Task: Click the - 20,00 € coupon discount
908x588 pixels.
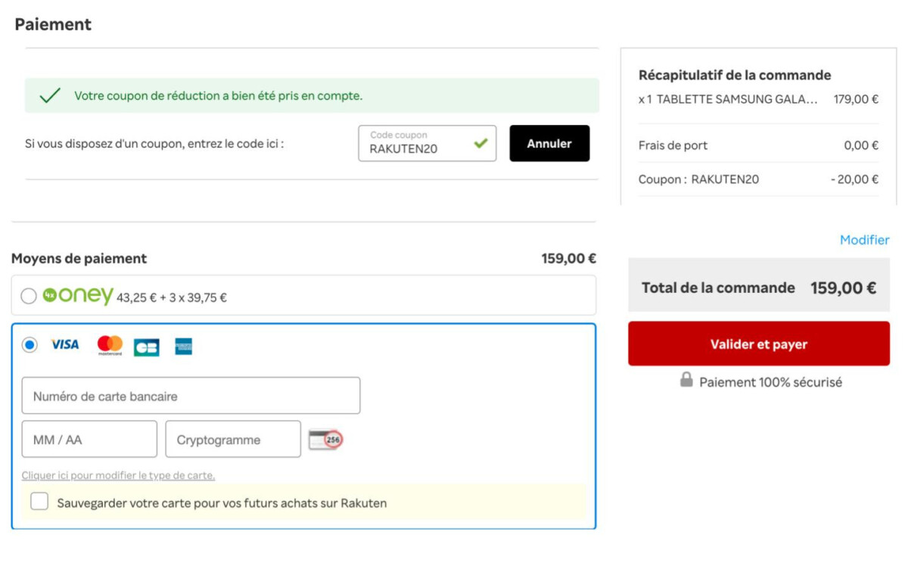Action: (x=854, y=179)
